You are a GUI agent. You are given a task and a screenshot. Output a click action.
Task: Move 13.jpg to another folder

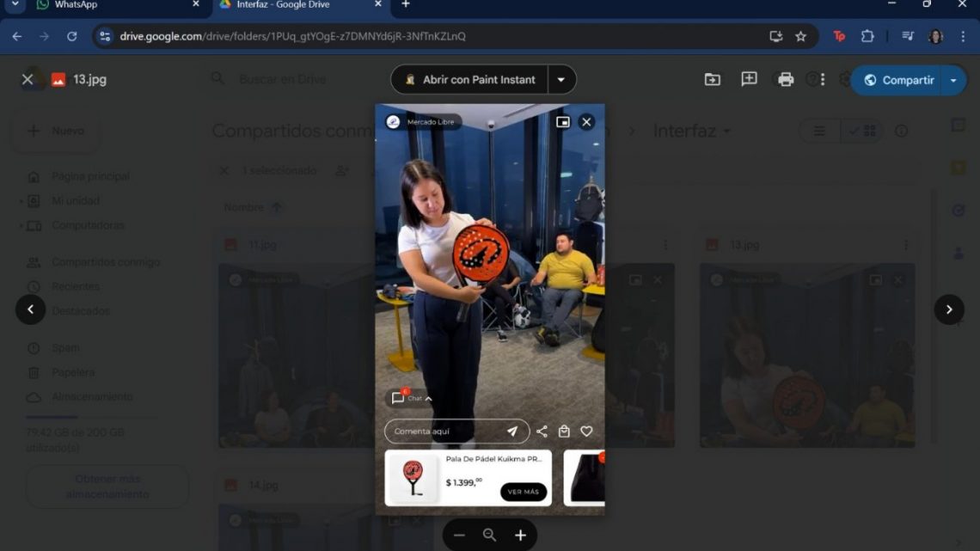tap(712, 78)
